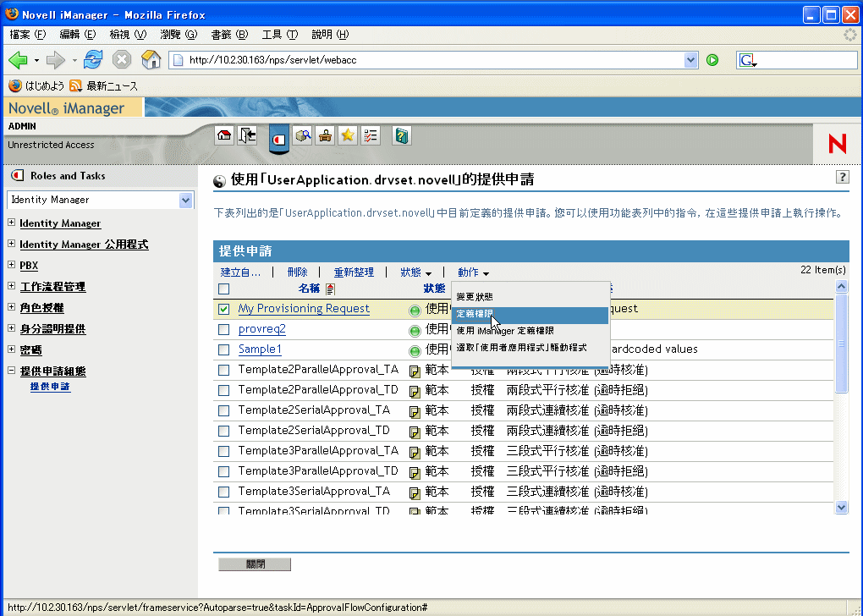Expand the PBX role
This screenshot has height=616, width=863.
click(11, 264)
